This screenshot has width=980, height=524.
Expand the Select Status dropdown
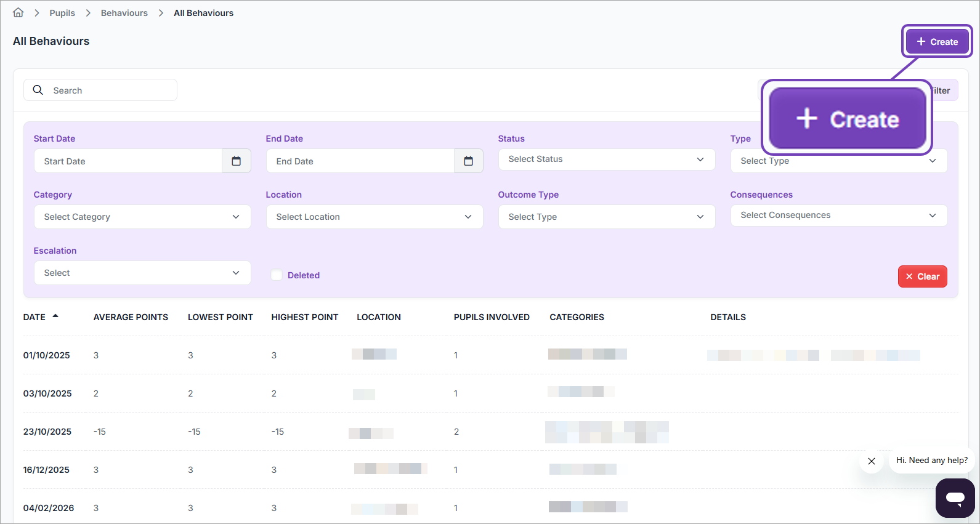coord(606,159)
